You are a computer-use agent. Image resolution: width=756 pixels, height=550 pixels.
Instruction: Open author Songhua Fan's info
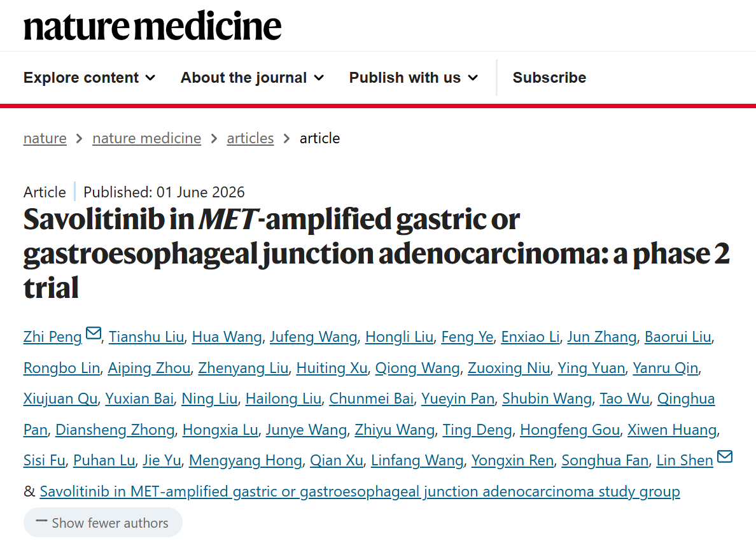pos(605,461)
